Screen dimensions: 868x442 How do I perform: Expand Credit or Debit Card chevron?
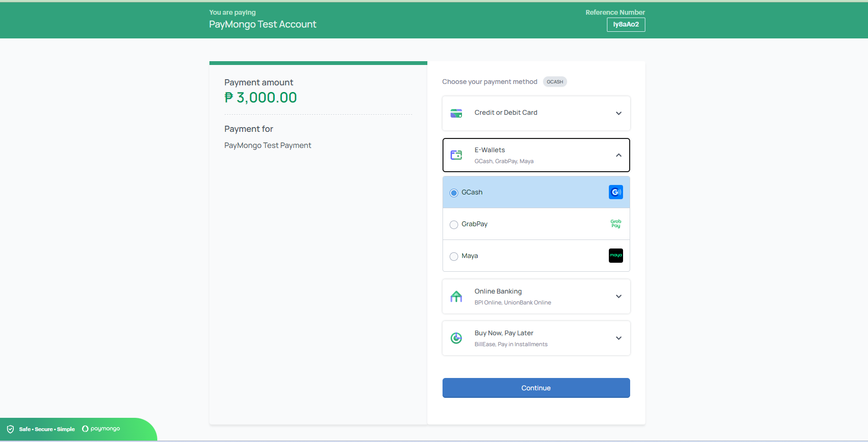[618, 113]
